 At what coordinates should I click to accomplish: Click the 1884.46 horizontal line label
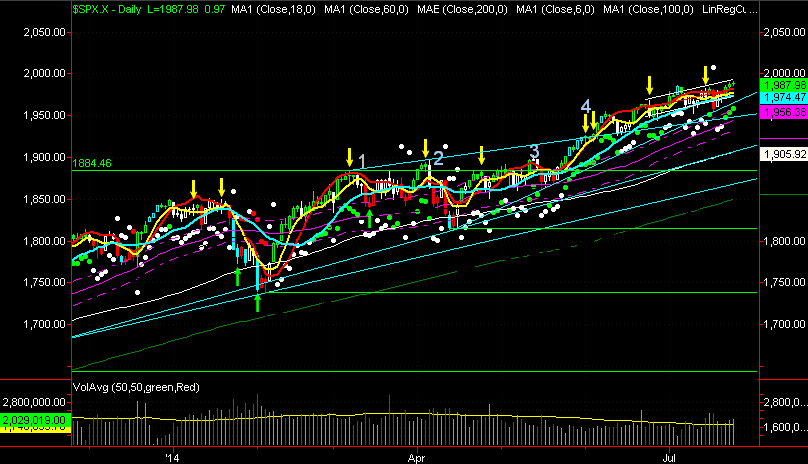(92, 163)
